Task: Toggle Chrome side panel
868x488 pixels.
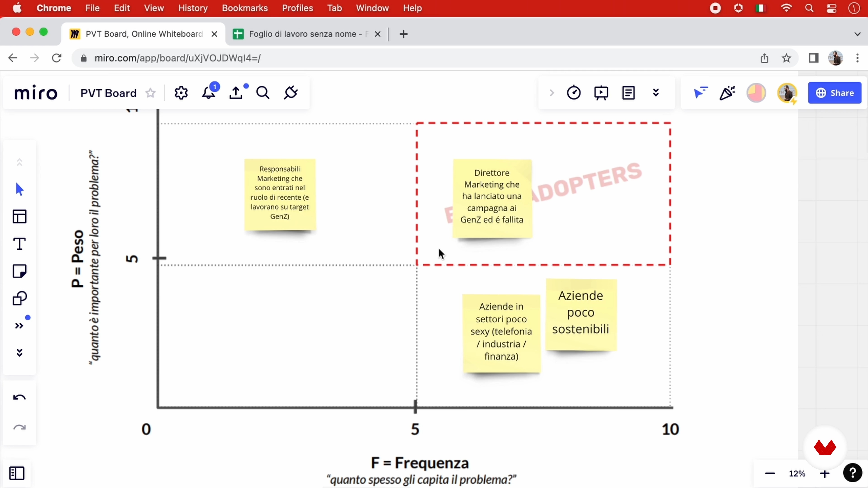Action: [814, 58]
